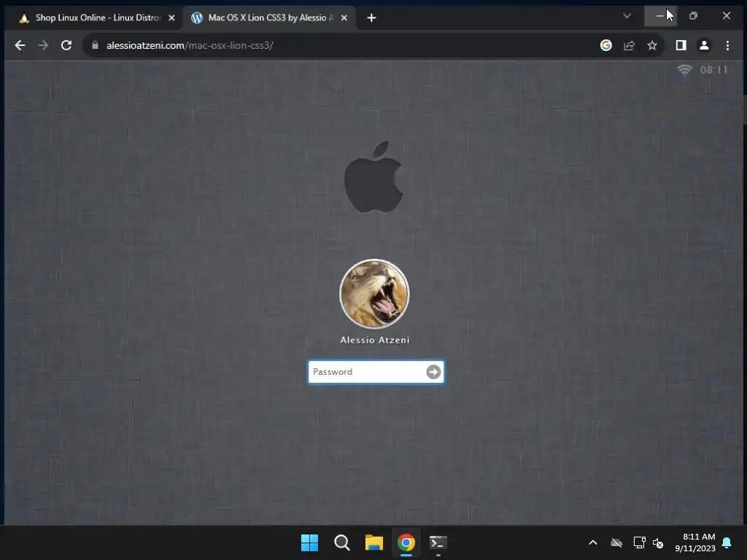747x560 pixels.
Task: Submit login with the arrow button
Action: point(433,372)
